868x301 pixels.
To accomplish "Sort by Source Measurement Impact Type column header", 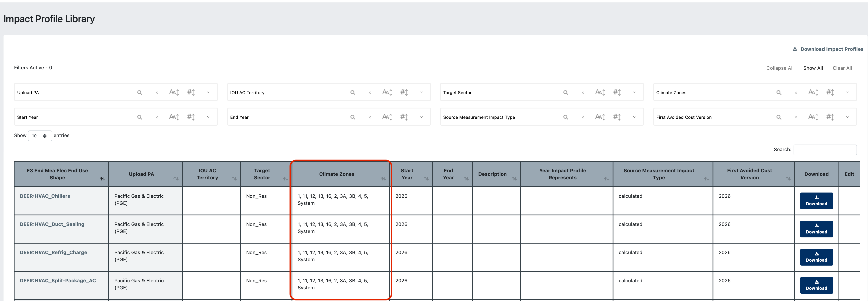I will (663, 174).
